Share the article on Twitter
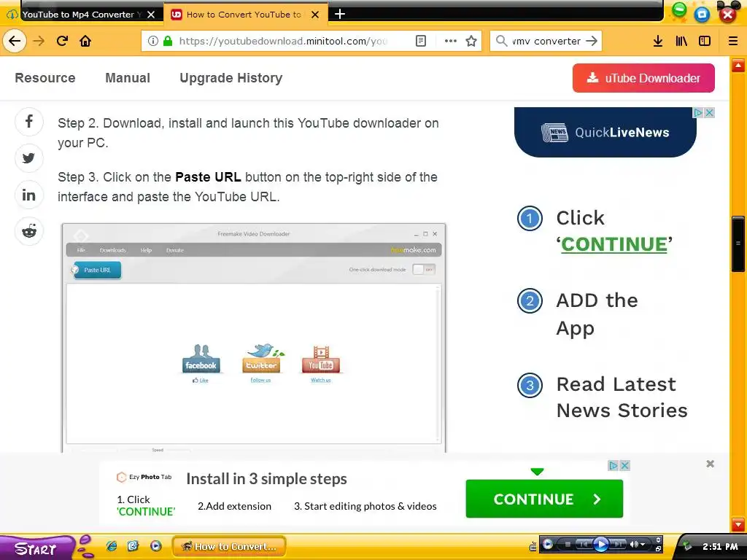The image size is (747, 560). (x=29, y=158)
